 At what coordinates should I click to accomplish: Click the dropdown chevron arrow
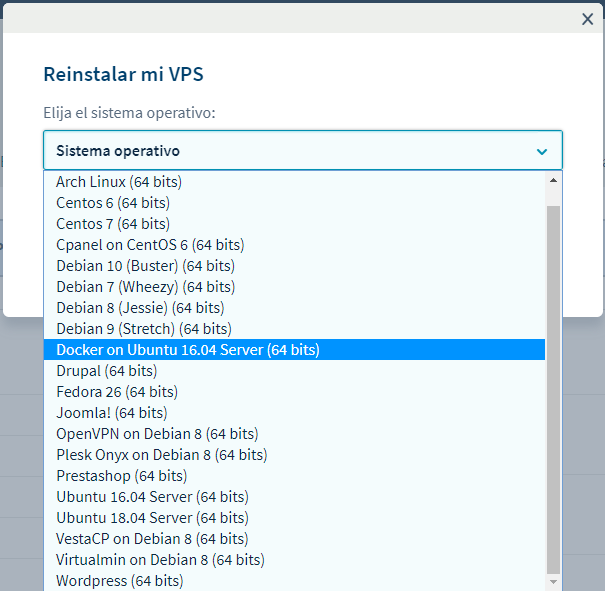(x=542, y=152)
